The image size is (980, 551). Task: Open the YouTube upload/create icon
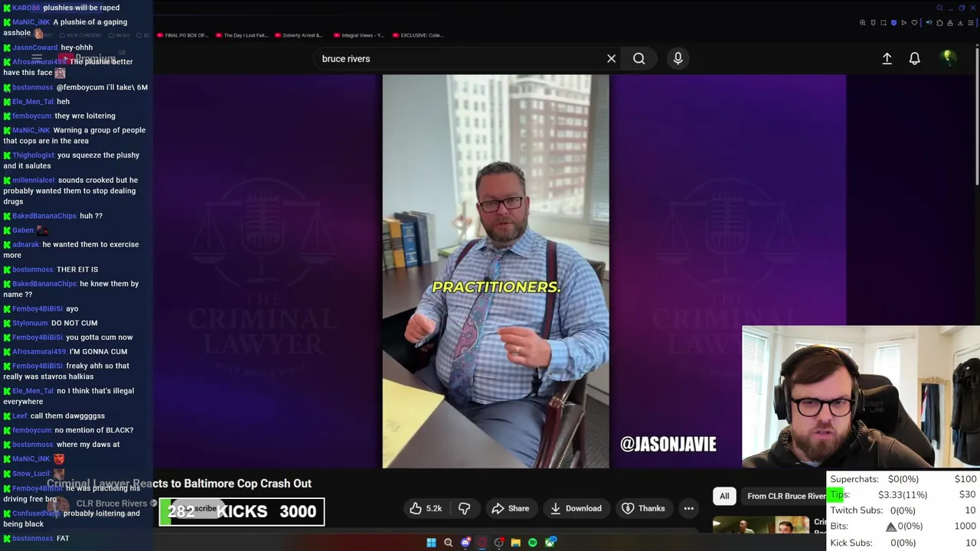(x=887, y=58)
